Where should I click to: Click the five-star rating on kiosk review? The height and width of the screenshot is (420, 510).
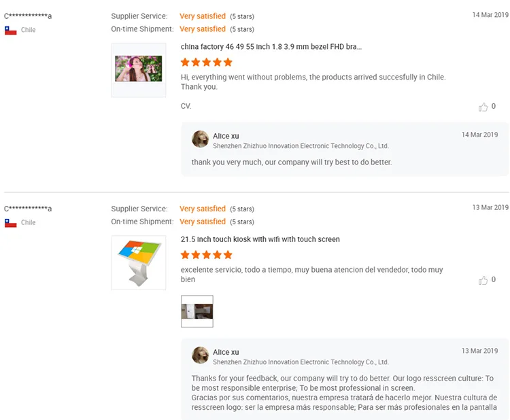click(x=207, y=255)
